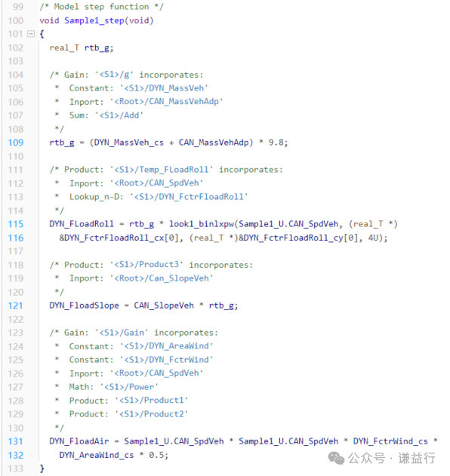Click the '<Root>/Can_SlopeVeh' inport link
The height and width of the screenshot is (476, 450).
point(162,278)
